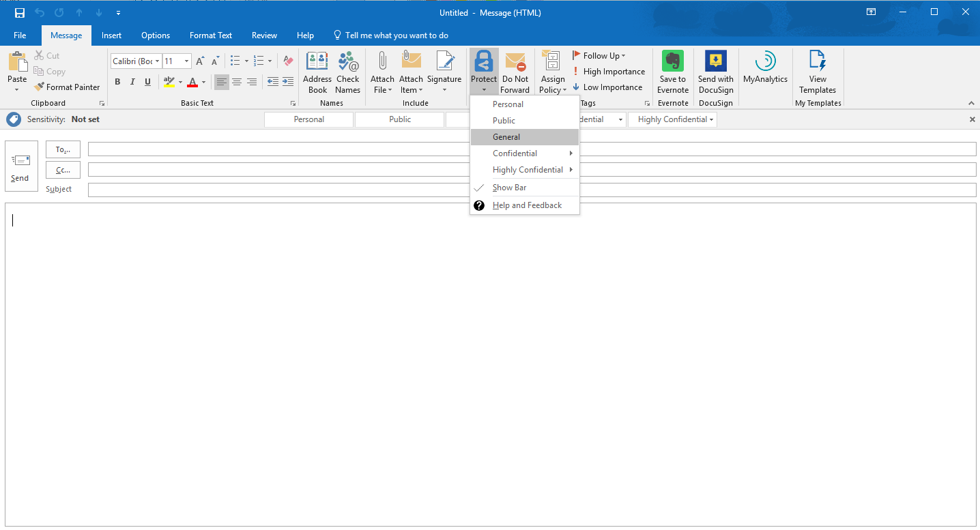Attach a file to the message
This screenshot has width=980, height=530.
pos(382,72)
